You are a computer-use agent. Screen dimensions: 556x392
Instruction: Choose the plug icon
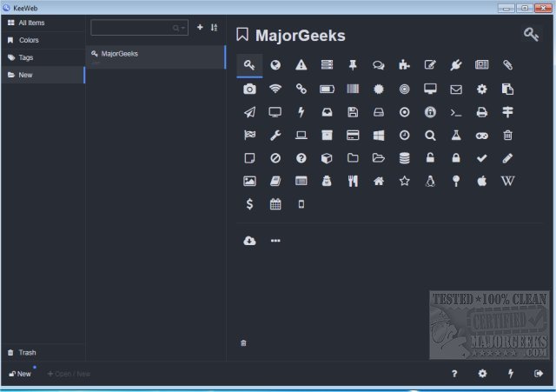(455, 65)
